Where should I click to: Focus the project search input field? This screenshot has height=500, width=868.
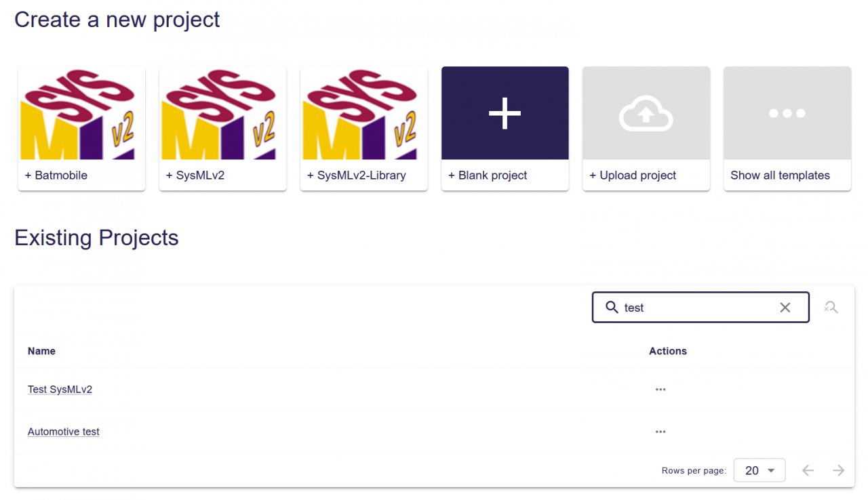(x=701, y=308)
